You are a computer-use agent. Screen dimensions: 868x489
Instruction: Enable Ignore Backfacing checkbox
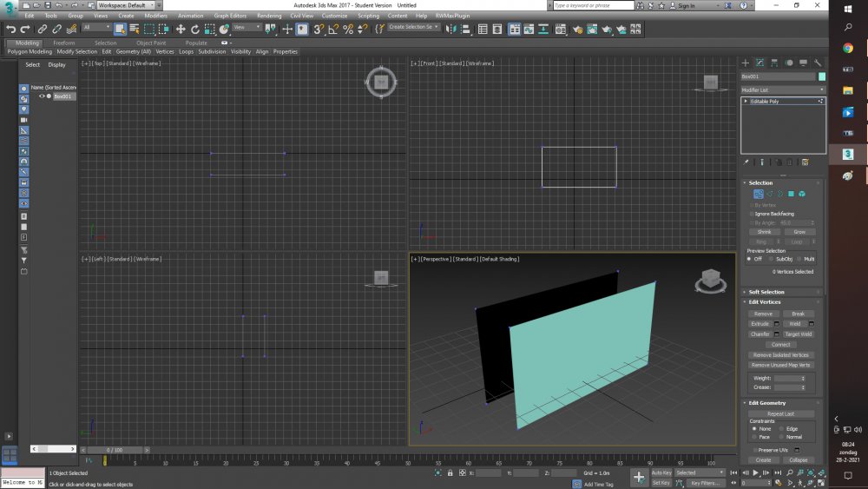click(752, 214)
